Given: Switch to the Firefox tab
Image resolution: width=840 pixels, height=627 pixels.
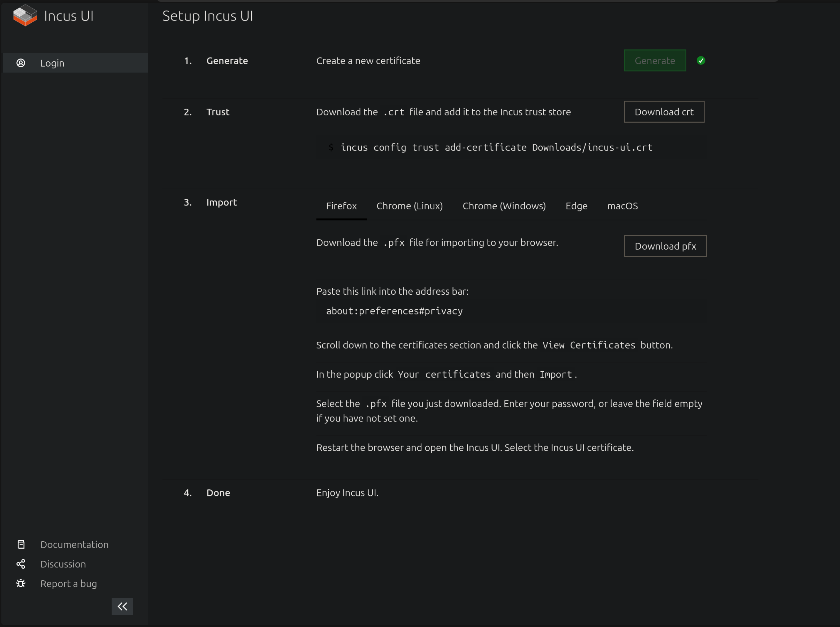Looking at the screenshot, I should 341,206.
